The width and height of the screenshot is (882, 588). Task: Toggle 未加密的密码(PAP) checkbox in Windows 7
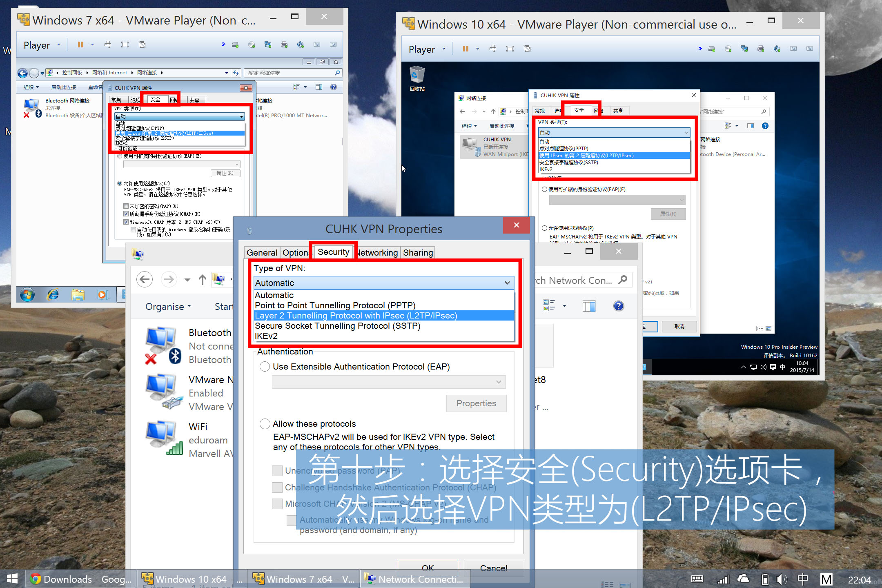(x=126, y=206)
